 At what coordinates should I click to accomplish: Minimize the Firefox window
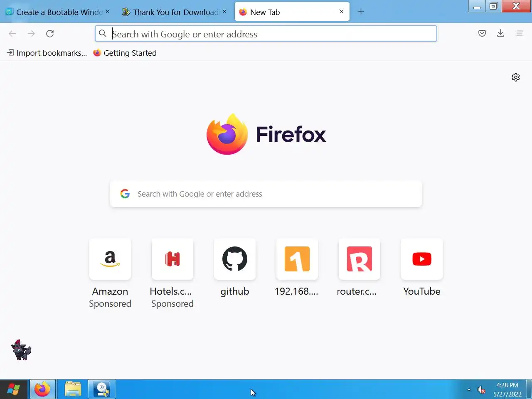pyautogui.click(x=477, y=6)
